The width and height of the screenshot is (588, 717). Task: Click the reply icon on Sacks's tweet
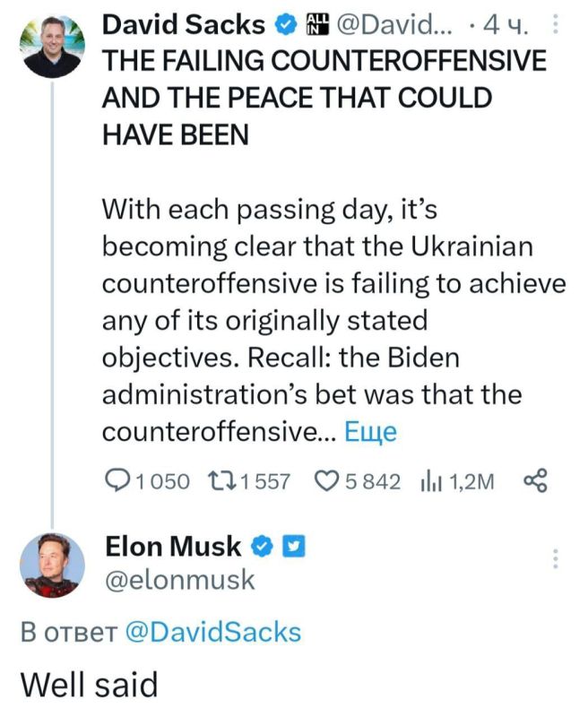pyautogui.click(x=118, y=480)
